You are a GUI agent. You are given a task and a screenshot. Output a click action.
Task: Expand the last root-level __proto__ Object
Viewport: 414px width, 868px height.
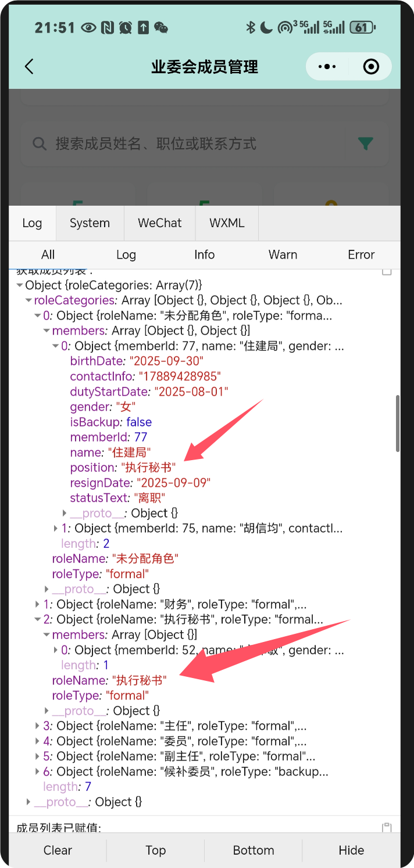tap(29, 802)
